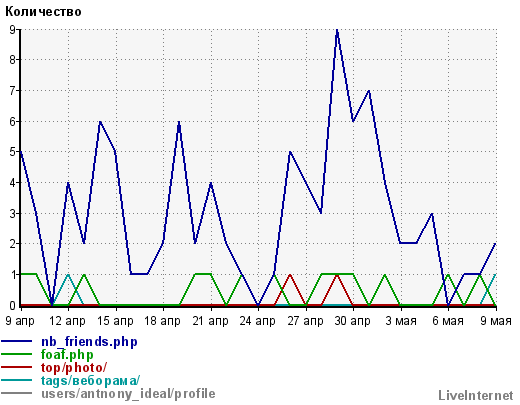Click the tags/веборама/ legend label
The height and width of the screenshot is (405, 520).
90,381
